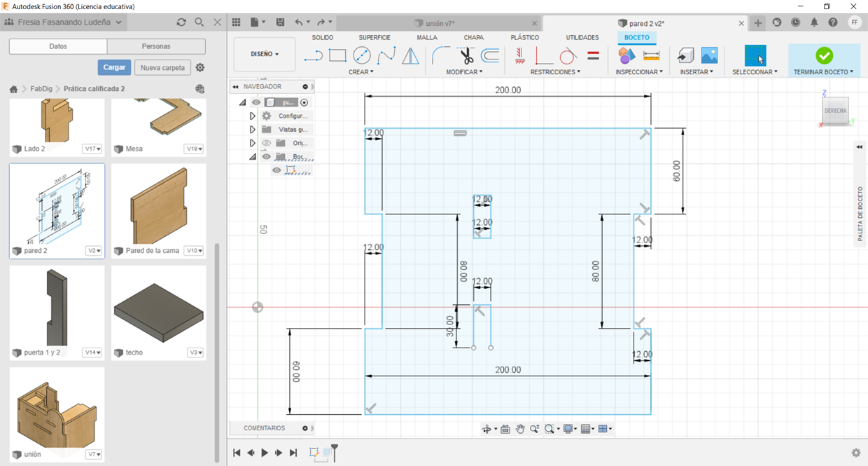Screen dimensions: 868x466
Task: Open the DISEÑO workspace dropdown
Action: 265,54
